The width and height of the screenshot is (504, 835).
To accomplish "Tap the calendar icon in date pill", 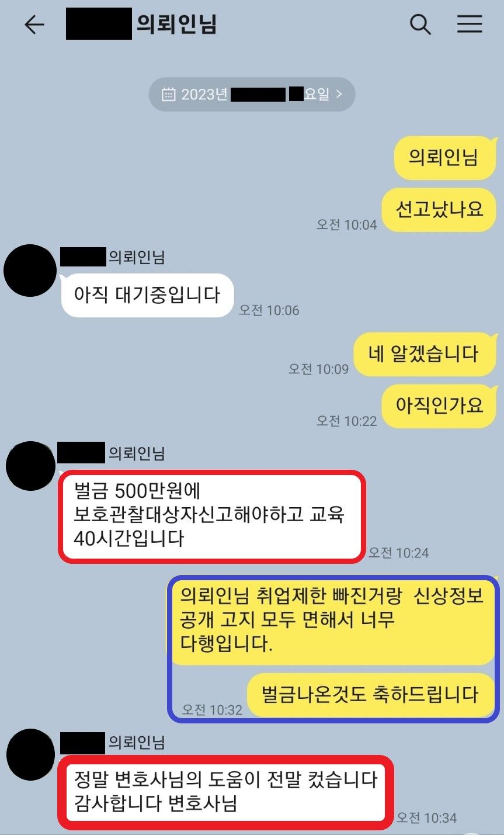I will [x=168, y=94].
